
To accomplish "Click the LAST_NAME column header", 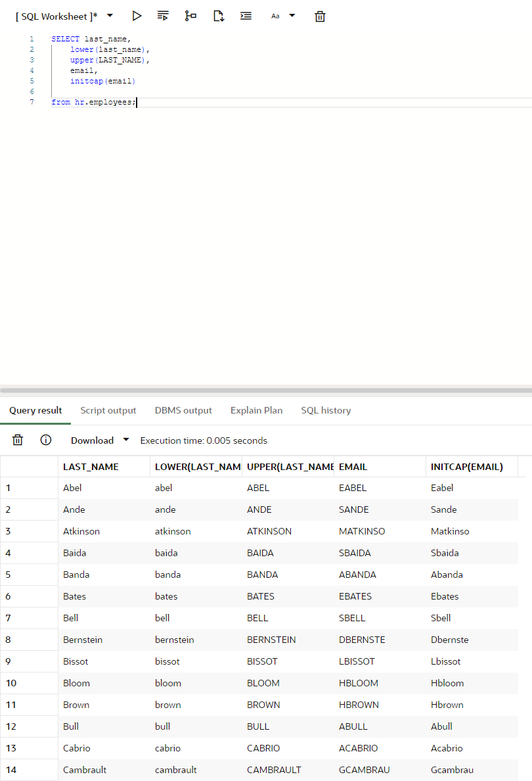I will [x=104, y=467].
